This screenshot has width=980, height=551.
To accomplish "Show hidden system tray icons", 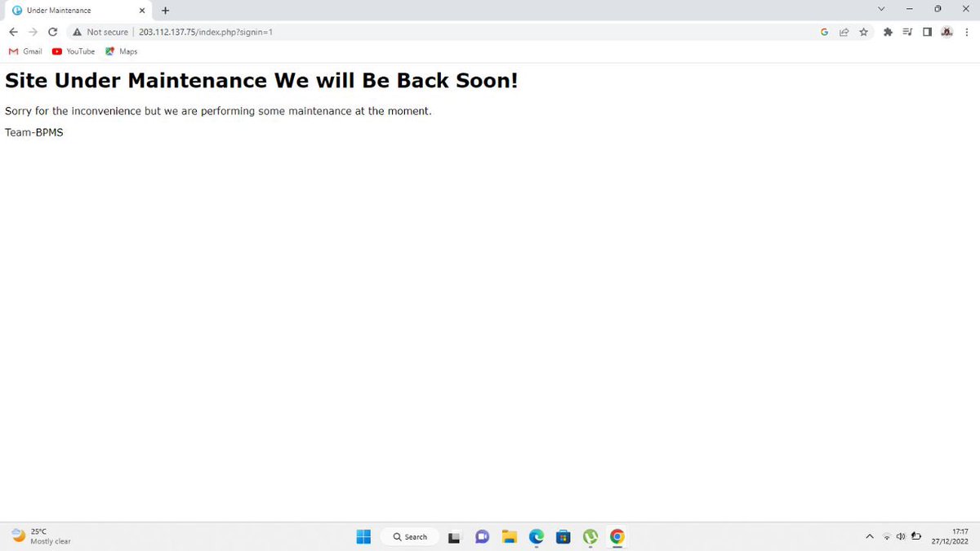I will 871,536.
